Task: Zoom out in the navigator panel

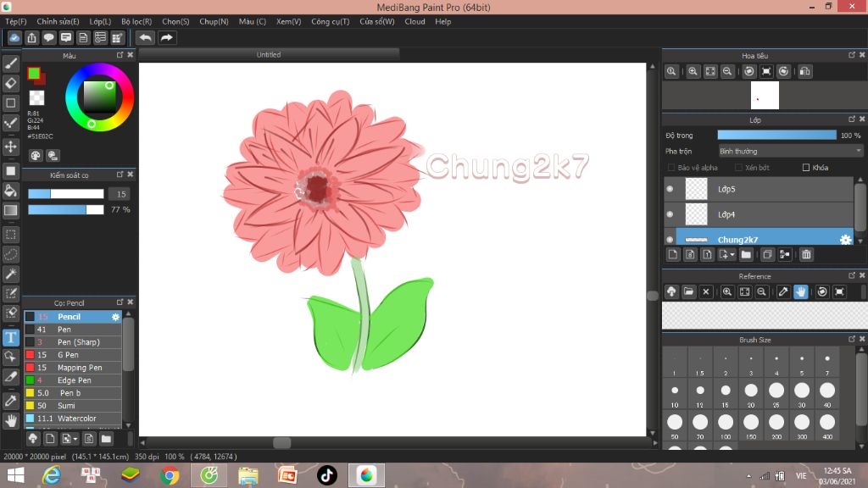Action: [x=727, y=71]
